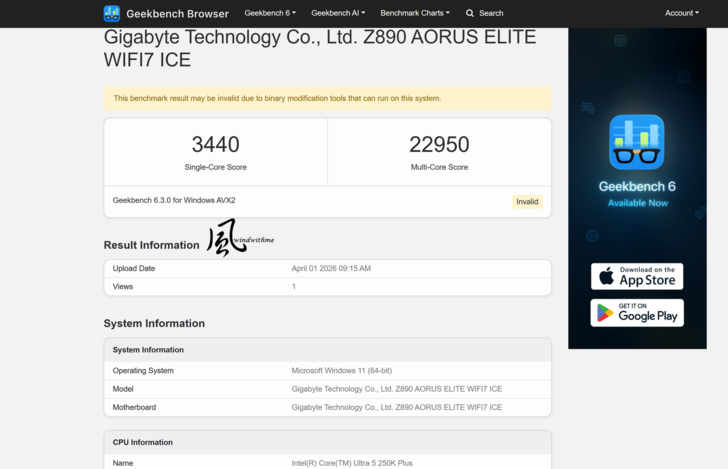Open the Benchmark Charts dropdown
The image size is (728, 469).
(415, 13)
